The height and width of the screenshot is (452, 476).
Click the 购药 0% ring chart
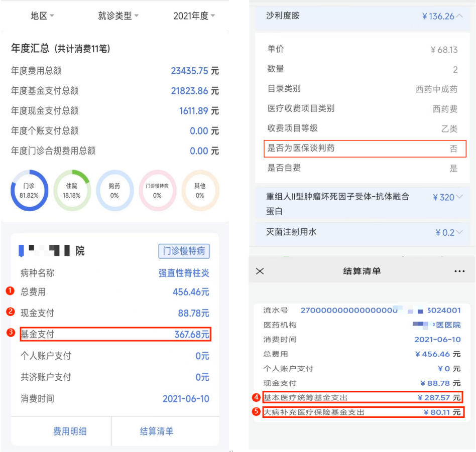[114, 190]
